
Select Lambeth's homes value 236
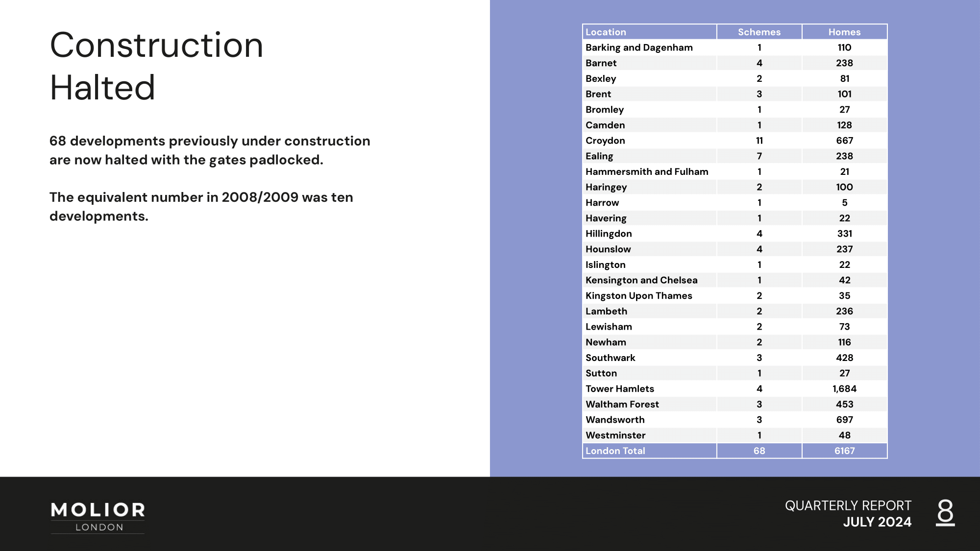tap(844, 311)
